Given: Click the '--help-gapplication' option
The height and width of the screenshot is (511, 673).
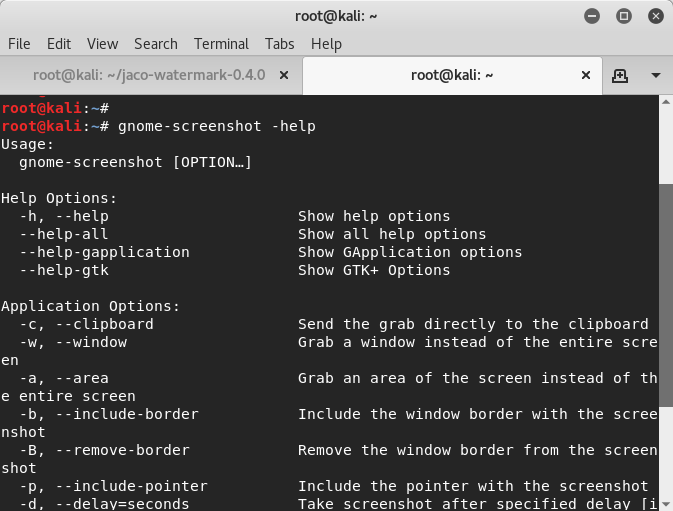Looking at the screenshot, I should (104, 252).
